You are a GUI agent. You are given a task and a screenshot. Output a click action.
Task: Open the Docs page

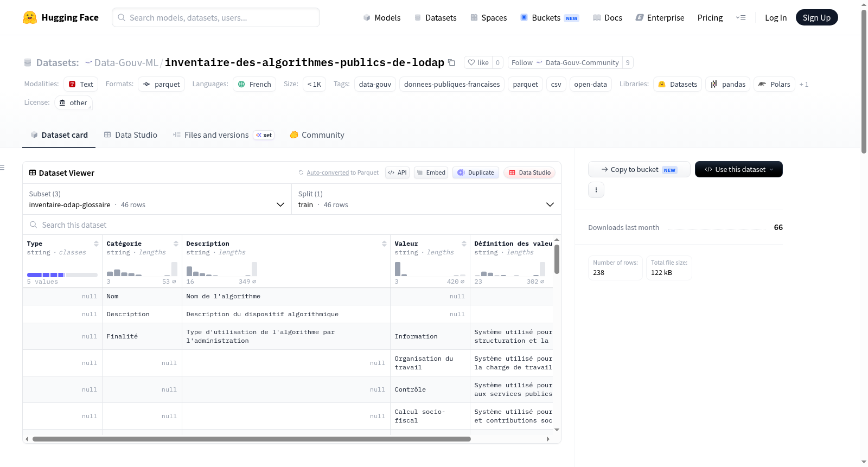[607, 17]
